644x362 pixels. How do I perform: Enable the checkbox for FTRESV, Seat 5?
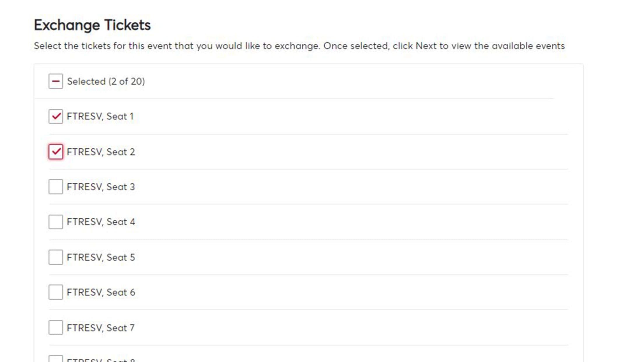[56, 257]
